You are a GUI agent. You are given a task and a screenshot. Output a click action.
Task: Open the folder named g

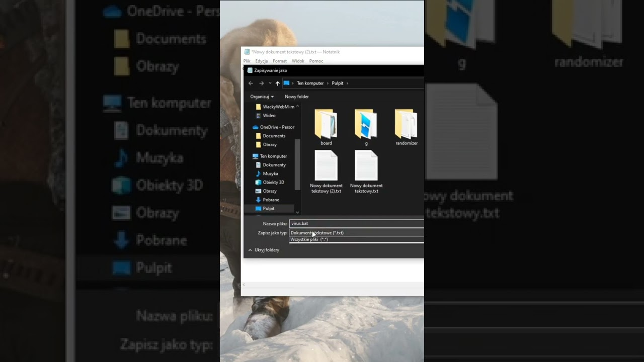(366, 124)
